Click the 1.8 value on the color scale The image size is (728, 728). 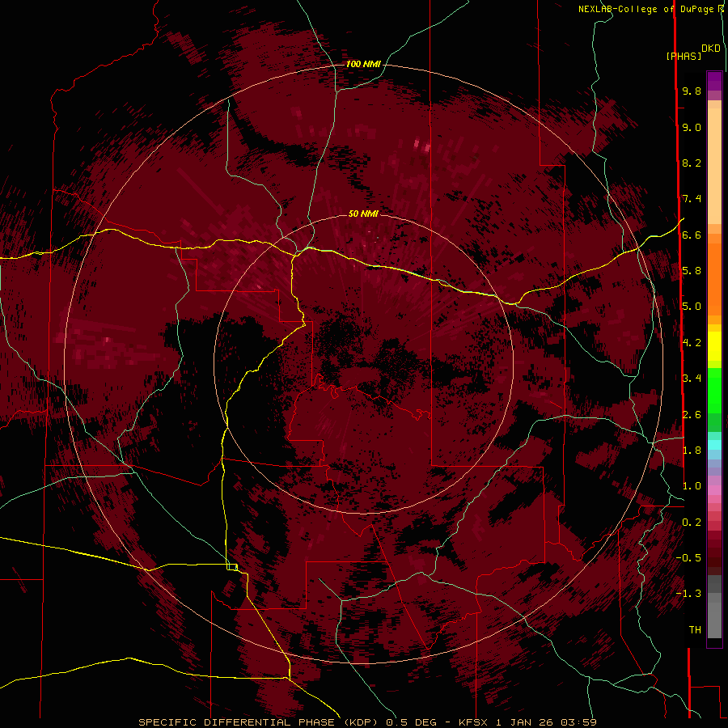point(692,451)
